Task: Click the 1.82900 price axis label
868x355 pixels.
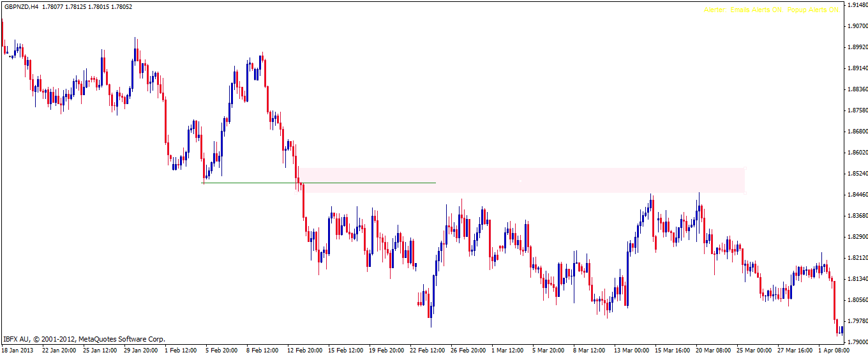Action: click(856, 237)
